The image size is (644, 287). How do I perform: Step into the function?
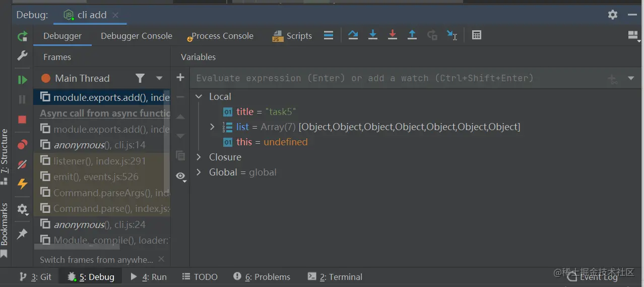373,35
